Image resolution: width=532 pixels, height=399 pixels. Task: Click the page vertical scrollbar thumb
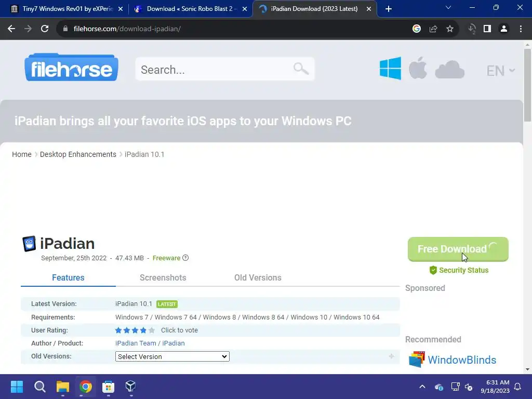[x=527, y=85]
